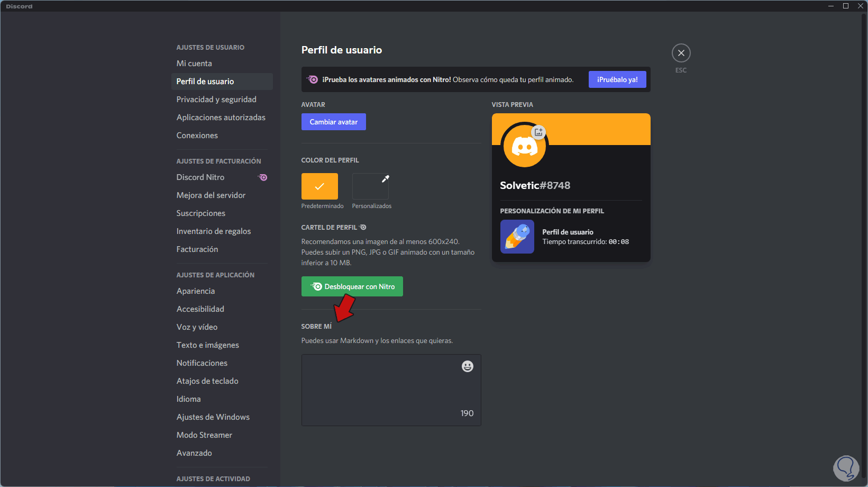Maximize the Discord window

(x=846, y=6)
